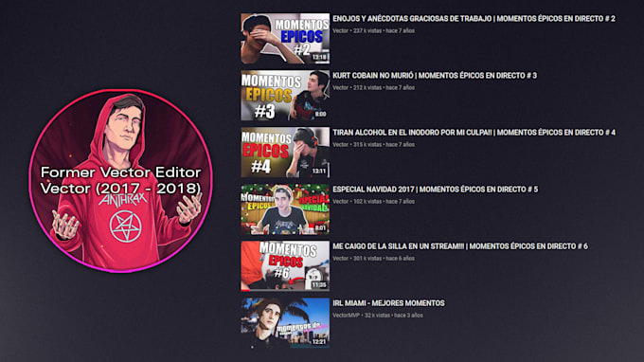Click the 11:35 duration badge
The height and width of the screenshot is (362, 644).
tap(319, 284)
